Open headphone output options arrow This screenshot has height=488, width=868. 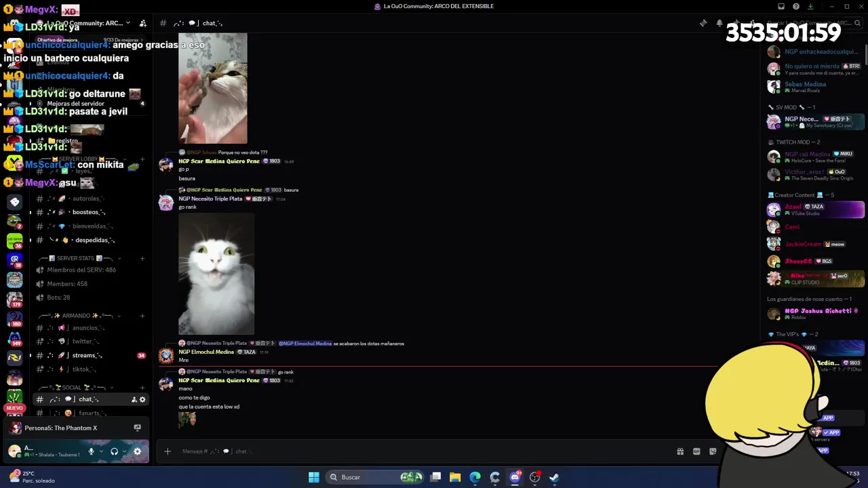124,451
